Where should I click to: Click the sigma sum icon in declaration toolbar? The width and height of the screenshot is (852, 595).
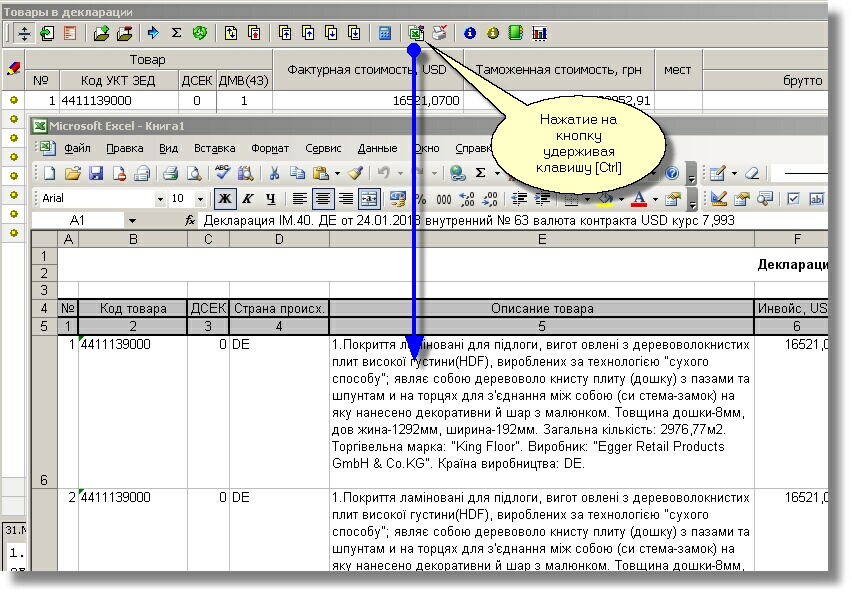177,33
